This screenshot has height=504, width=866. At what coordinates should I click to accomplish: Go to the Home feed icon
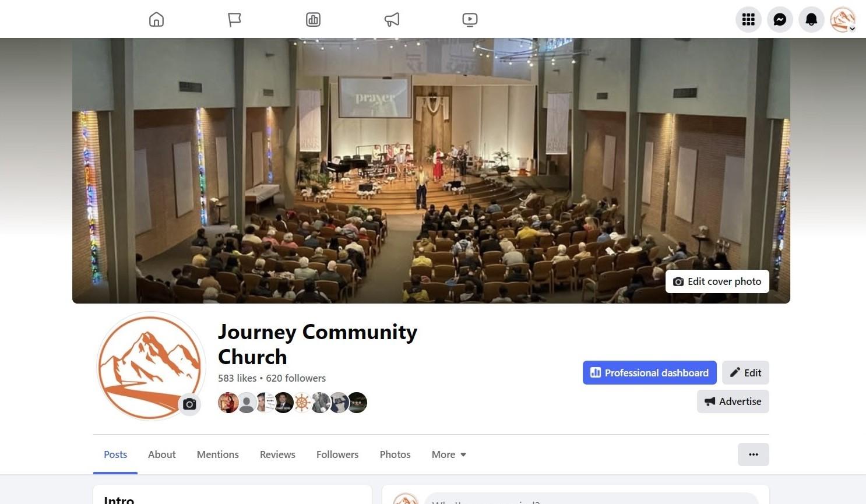pos(156,20)
